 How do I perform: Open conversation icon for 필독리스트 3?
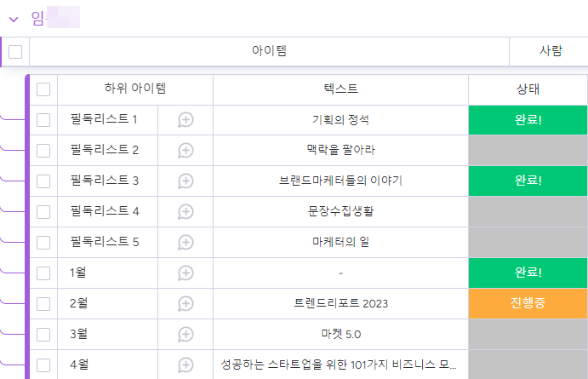(x=186, y=181)
